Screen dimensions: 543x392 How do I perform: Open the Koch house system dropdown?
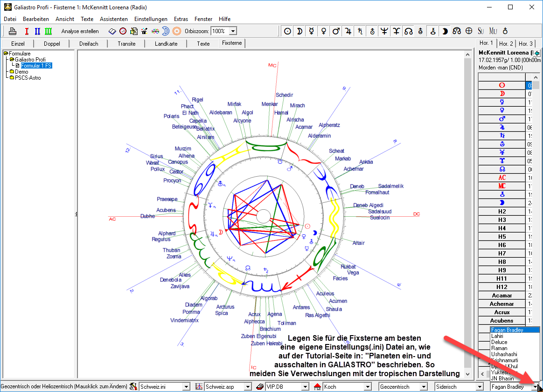[368, 386]
